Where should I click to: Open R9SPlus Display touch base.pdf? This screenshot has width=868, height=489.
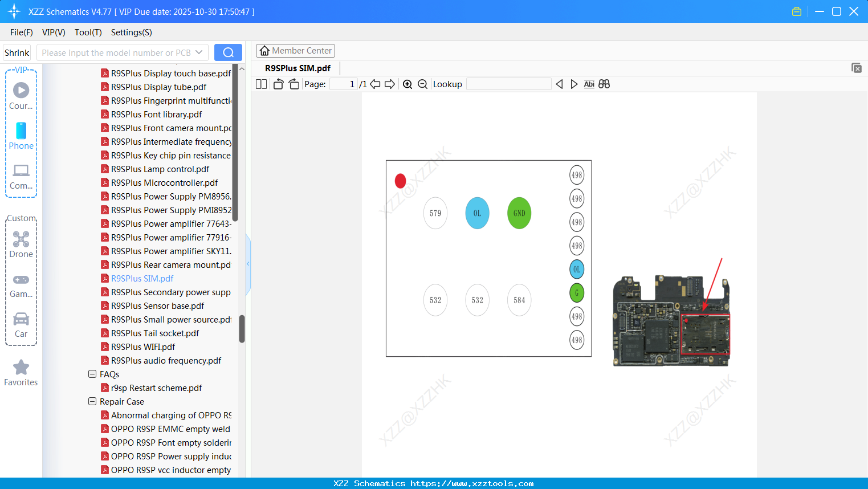pyautogui.click(x=171, y=73)
